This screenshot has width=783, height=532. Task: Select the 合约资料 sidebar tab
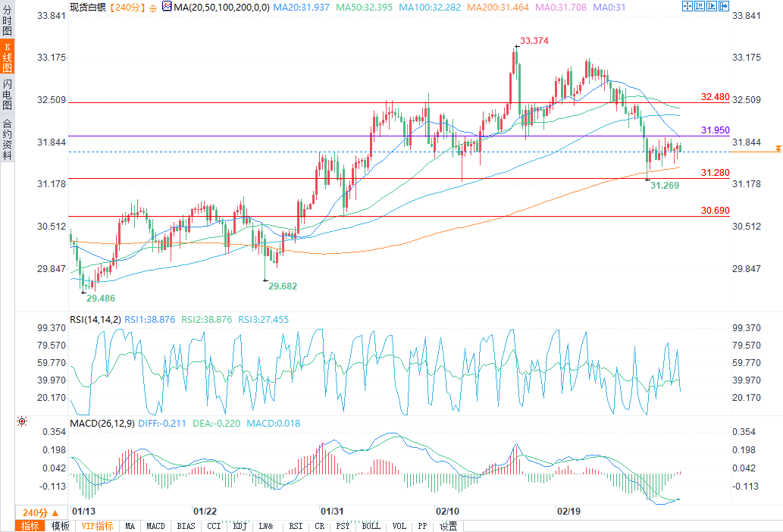(x=7, y=139)
